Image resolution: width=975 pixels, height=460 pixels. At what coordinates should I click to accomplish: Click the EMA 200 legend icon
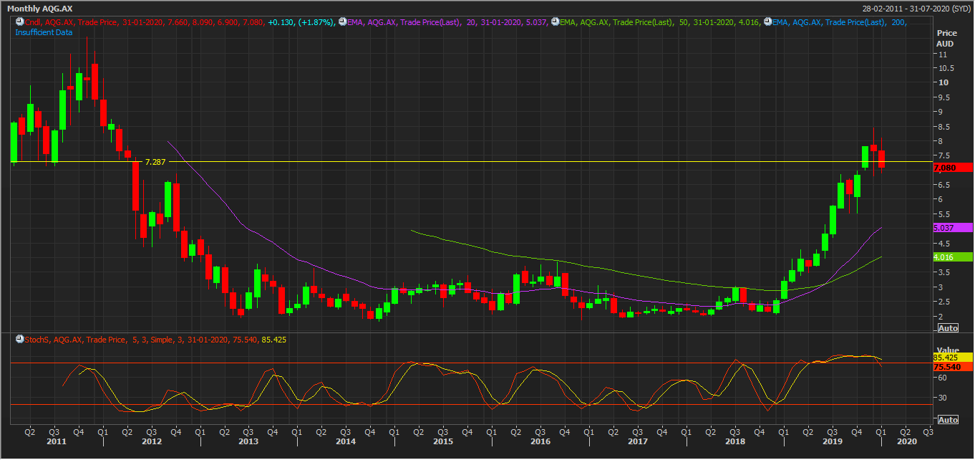[x=769, y=22]
